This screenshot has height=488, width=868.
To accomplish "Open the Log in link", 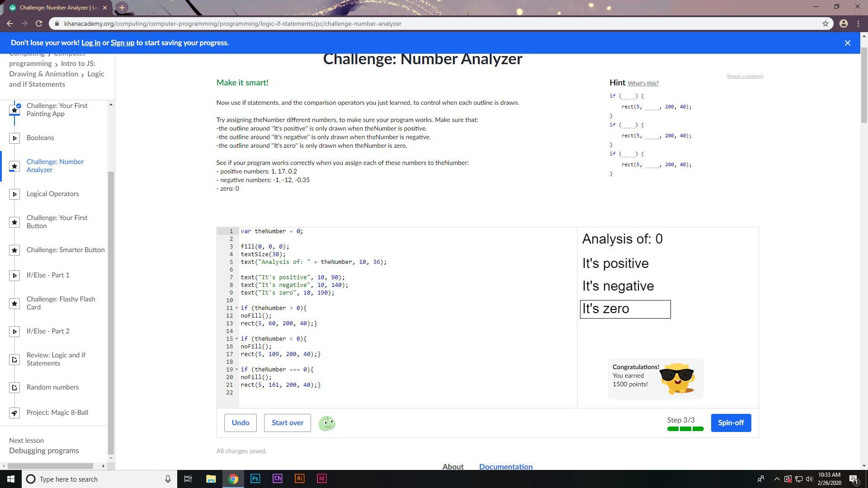I will click(91, 42).
